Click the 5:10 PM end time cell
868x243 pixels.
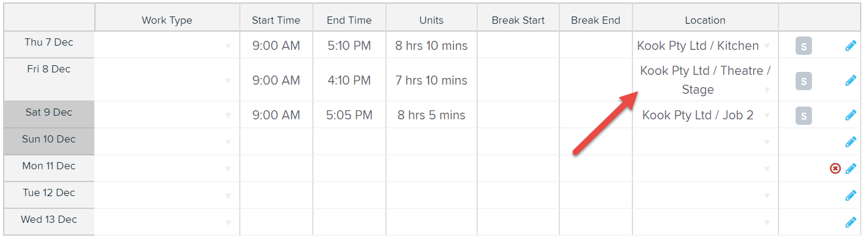349,46
